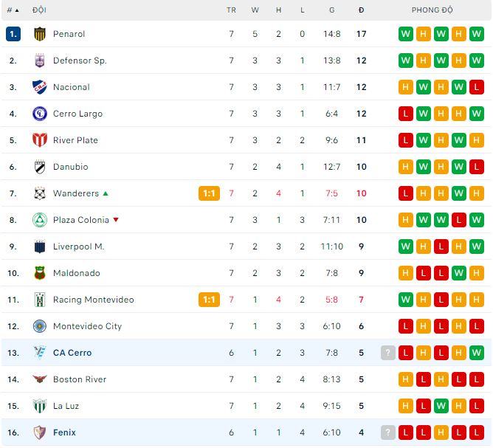Click CA Cerro's upcoming match question mark
The image size is (493, 448).
click(x=388, y=353)
